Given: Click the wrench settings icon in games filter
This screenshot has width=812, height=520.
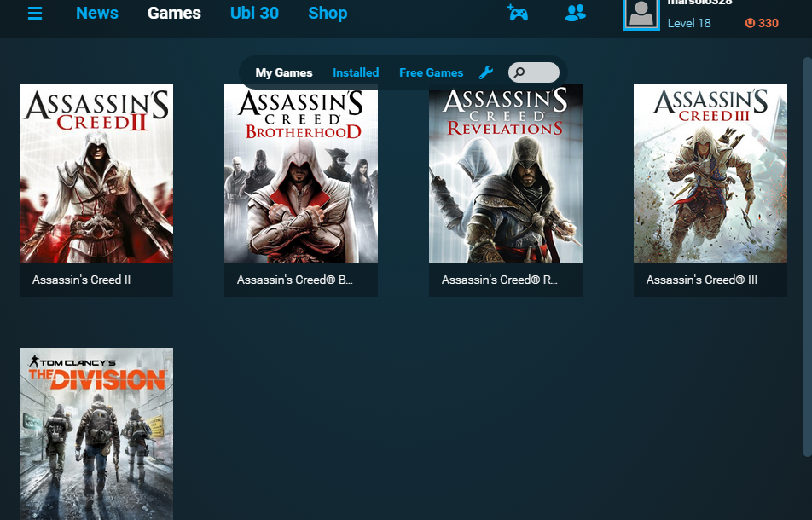Looking at the screenshot, I should click(x=486, y=72).
